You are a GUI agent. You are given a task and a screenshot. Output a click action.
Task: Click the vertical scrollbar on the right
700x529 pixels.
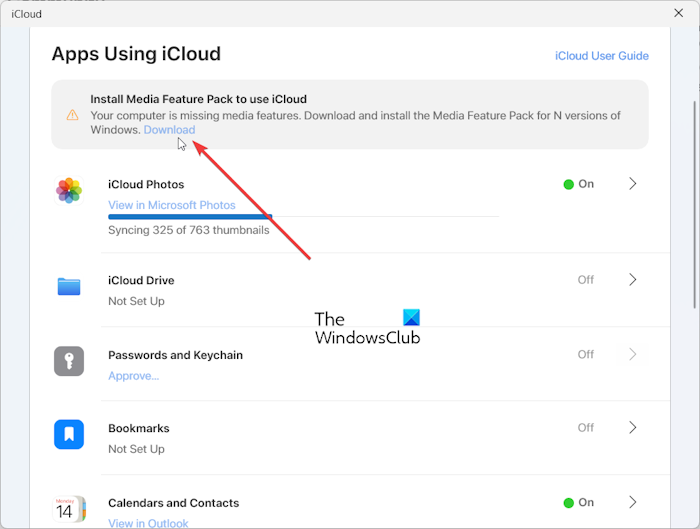point(694,204)
